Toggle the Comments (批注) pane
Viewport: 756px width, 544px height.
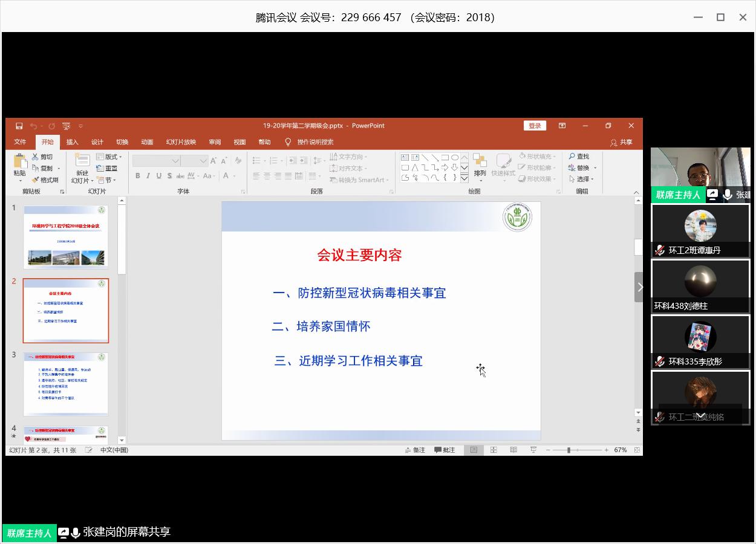pos(445,450)
